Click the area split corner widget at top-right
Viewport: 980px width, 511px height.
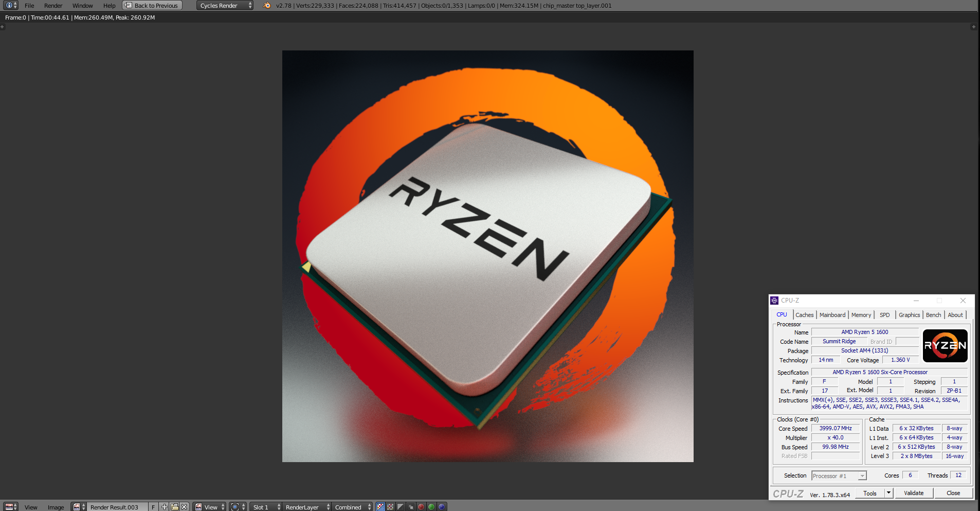coord(973,27)
